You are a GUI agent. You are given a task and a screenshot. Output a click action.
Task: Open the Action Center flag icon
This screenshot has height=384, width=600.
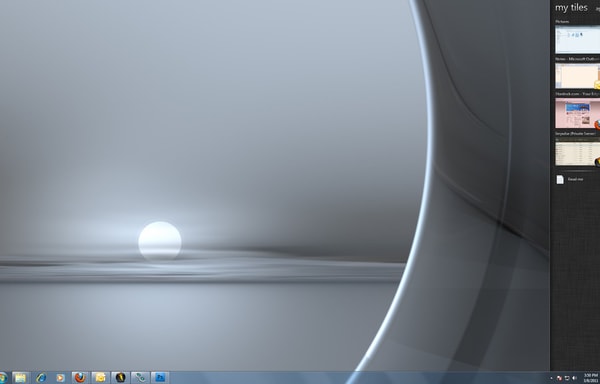tap(559, 378)
